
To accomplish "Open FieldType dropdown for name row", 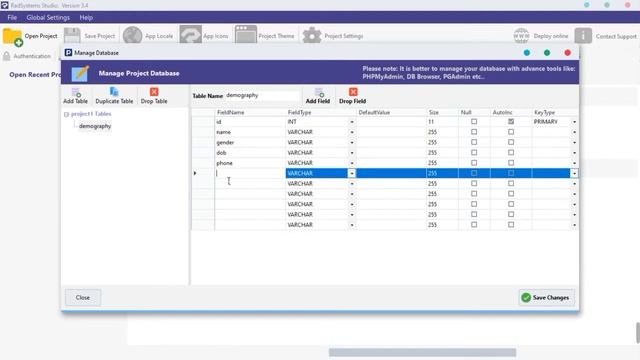I will click(352, 132).
